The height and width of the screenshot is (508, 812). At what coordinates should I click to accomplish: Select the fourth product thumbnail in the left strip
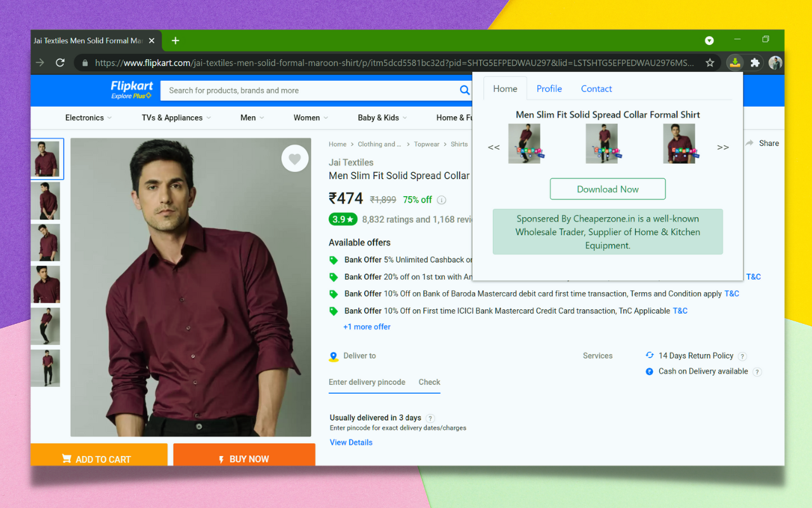45,284
